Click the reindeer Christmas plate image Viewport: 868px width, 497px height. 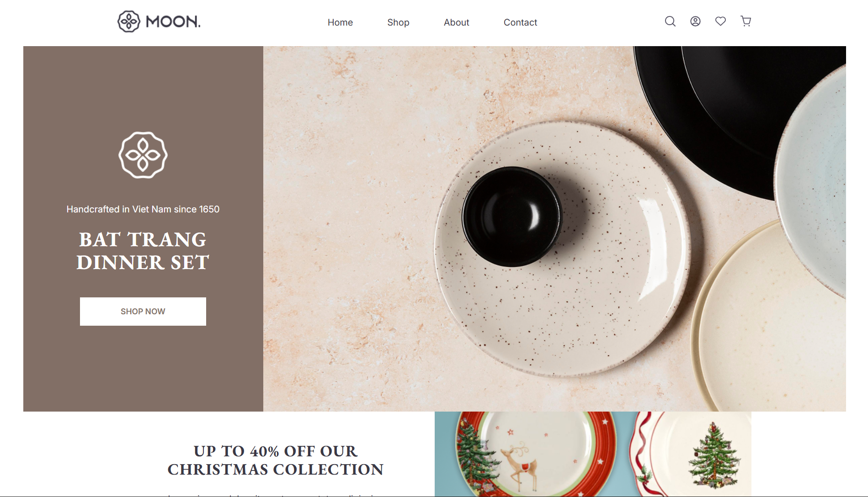point(535,454)
